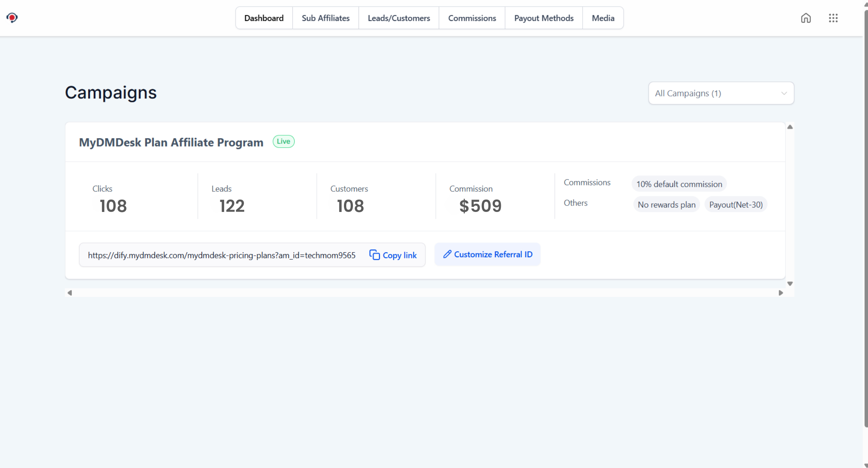Switch to the Media tab
868x468 pixels.
pyautogui.click(x=603, y=18)
